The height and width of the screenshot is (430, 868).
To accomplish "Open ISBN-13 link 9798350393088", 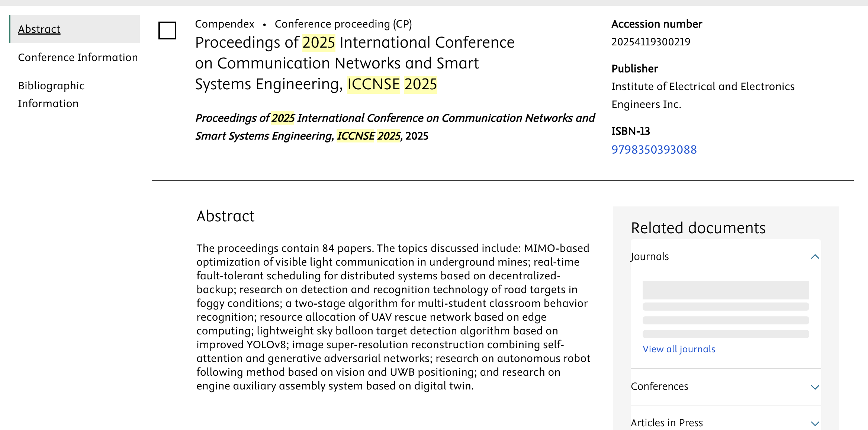I will (x=654, y=150).
